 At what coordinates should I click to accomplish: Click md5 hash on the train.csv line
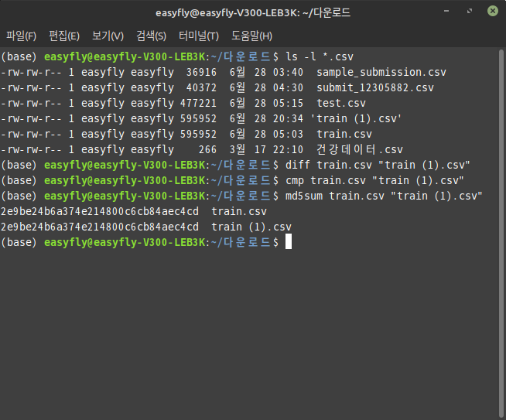pos(100,212)
